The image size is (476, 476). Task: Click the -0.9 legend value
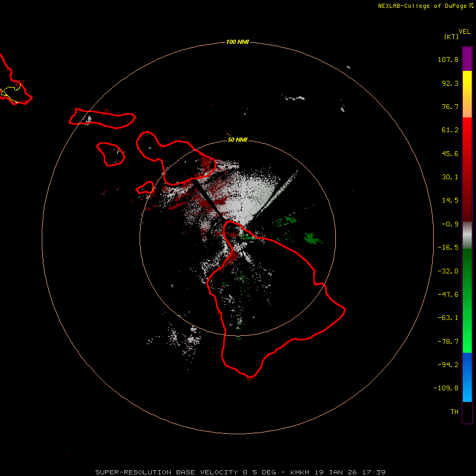pyautogui.click(x=450, y=224)
